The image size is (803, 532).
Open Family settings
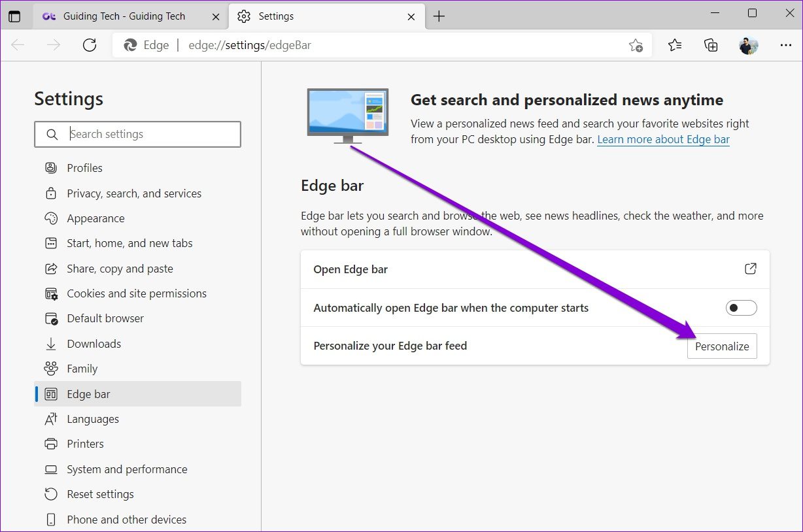[x=138, y=369]
